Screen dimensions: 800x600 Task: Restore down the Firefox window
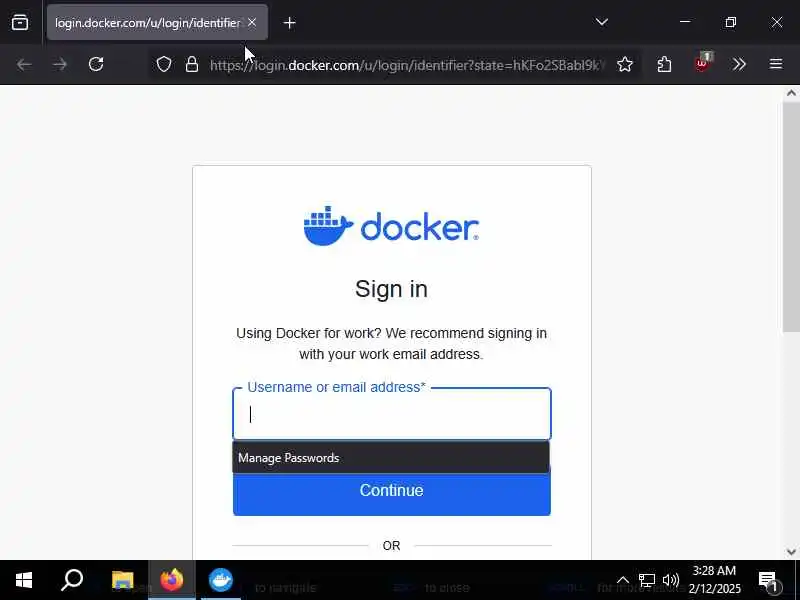tap(731, 22)
